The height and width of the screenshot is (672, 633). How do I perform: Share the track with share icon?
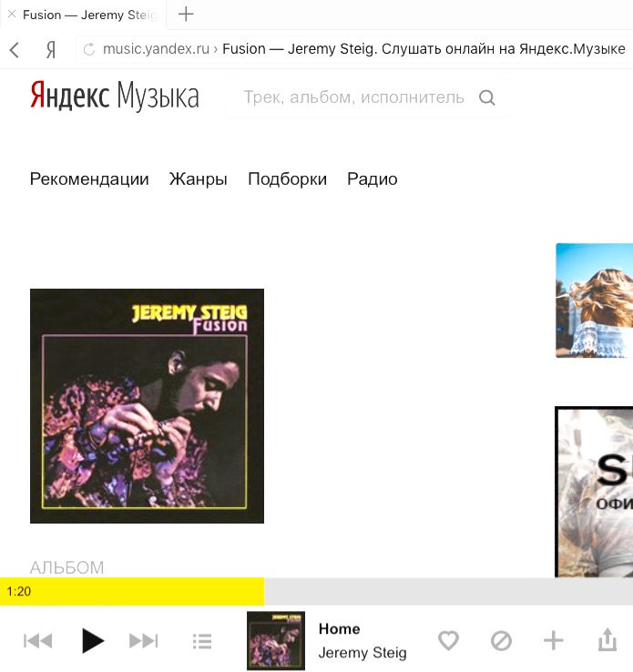[607, 639]
